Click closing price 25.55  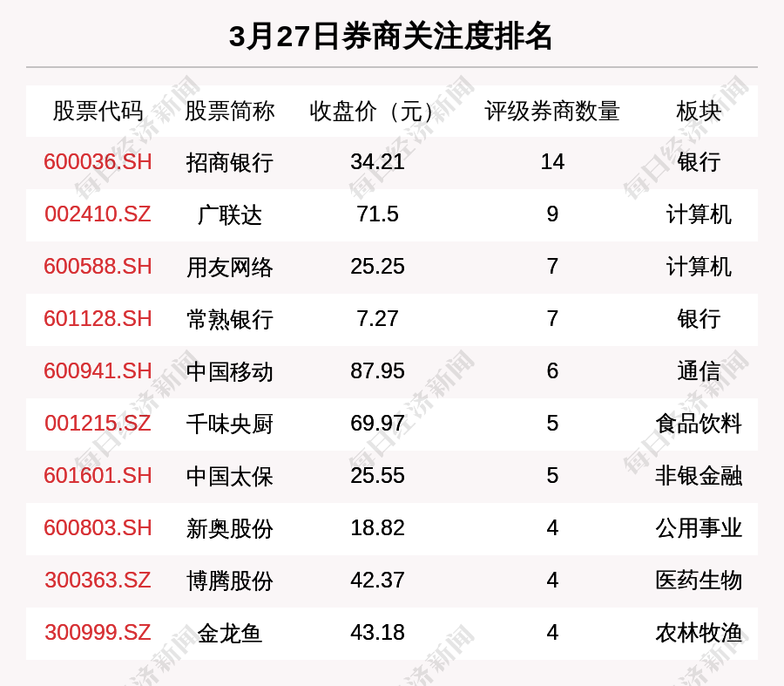(x=377, y=475)
